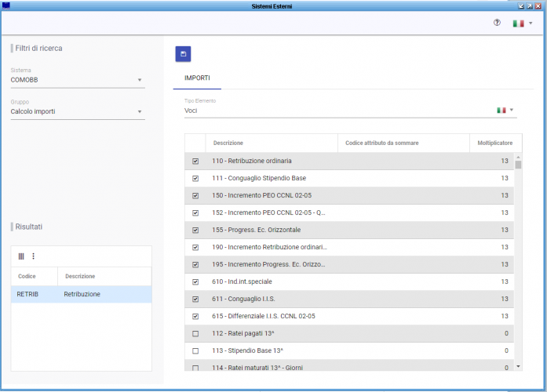
Task: Uncheck 610 - Ind.int.speciale checkbox
Action: pyautogui.click(x=195, y=282)
